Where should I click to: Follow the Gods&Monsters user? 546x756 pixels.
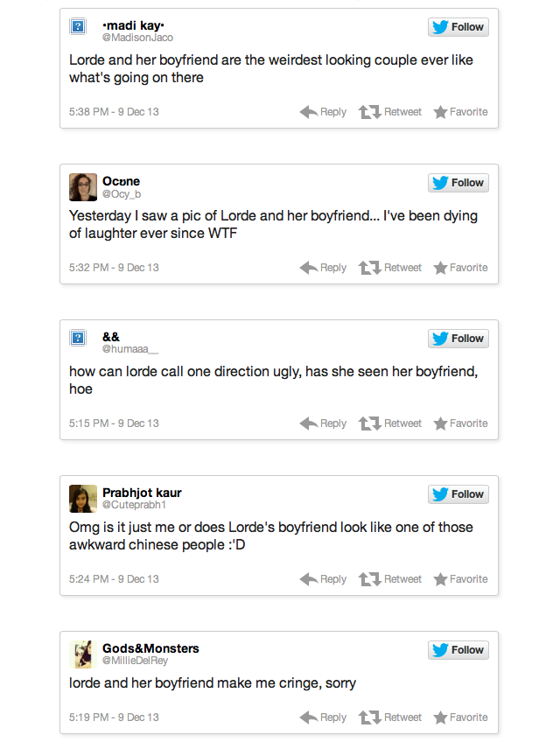pos(458,650)
